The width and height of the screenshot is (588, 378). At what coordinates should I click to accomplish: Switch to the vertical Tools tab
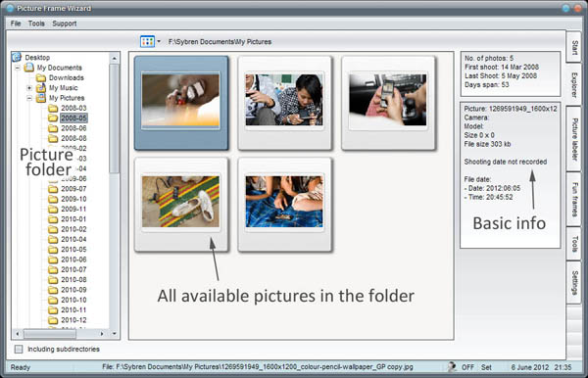pos(573,244)
